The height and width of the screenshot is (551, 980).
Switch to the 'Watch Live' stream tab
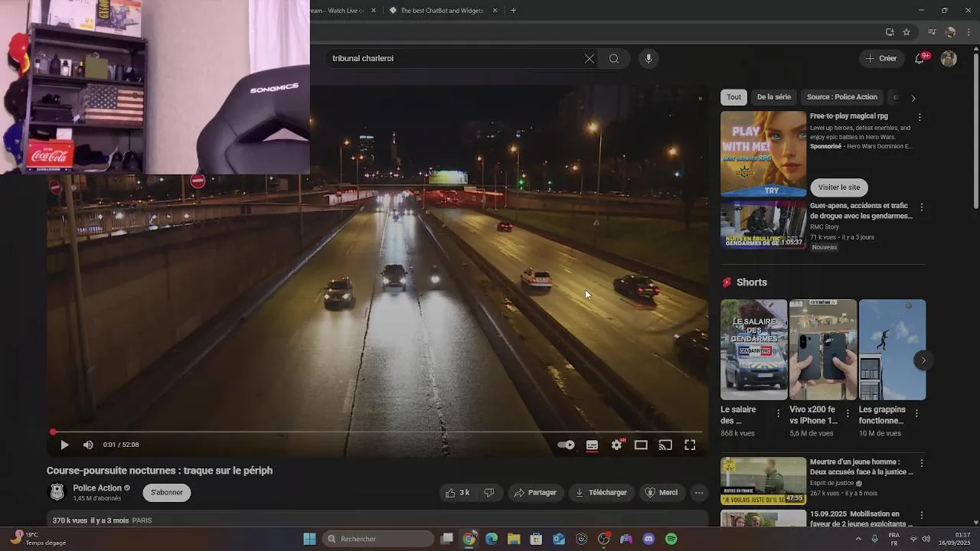pyautogui.click(x=337, y=11)
